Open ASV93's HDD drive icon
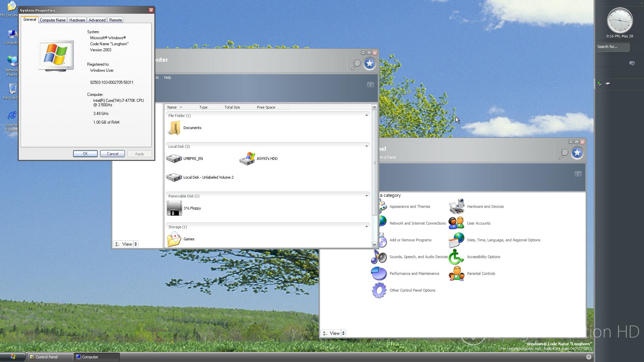The height and width of the screenshot is (362, 644). click(248, 159)
